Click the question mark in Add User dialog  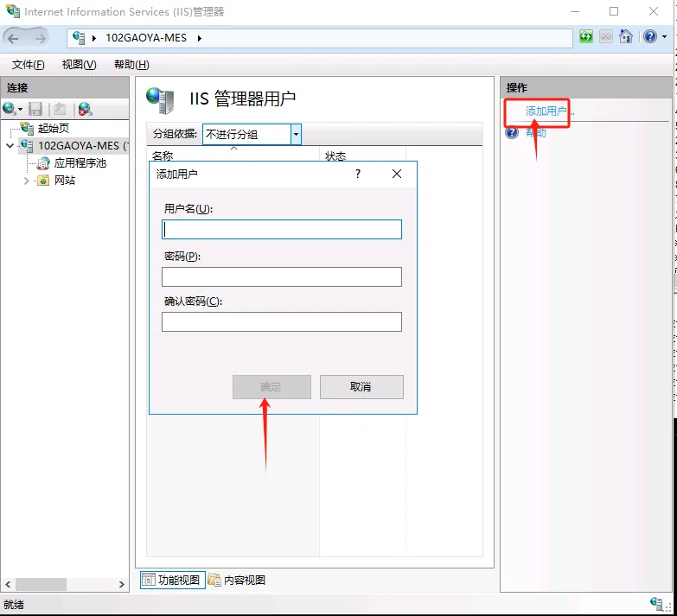coord(358,174)
